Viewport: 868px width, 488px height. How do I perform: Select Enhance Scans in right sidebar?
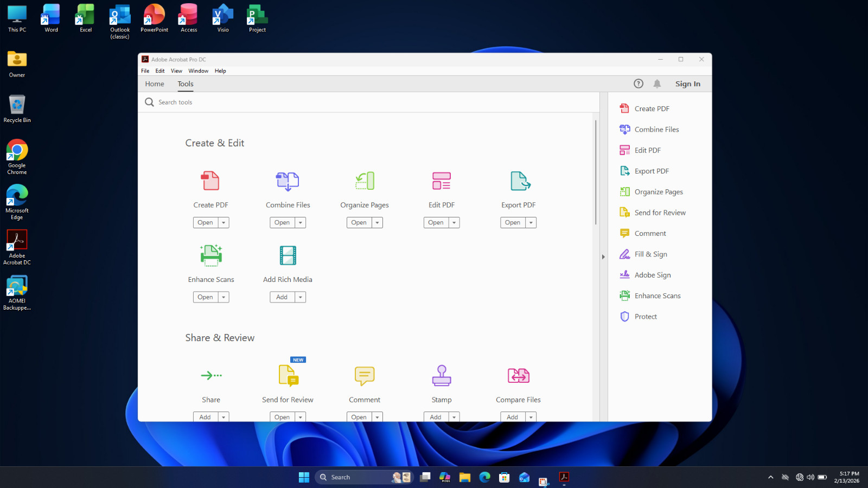650,296
